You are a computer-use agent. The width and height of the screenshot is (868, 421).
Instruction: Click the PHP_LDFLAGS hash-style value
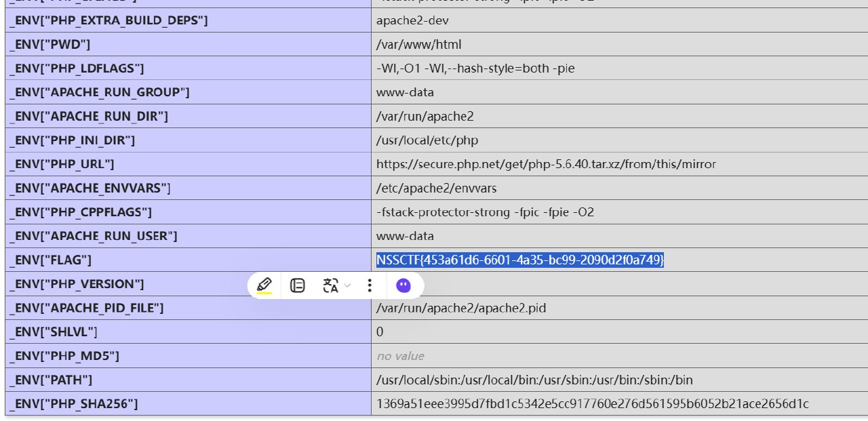(475, 68)
